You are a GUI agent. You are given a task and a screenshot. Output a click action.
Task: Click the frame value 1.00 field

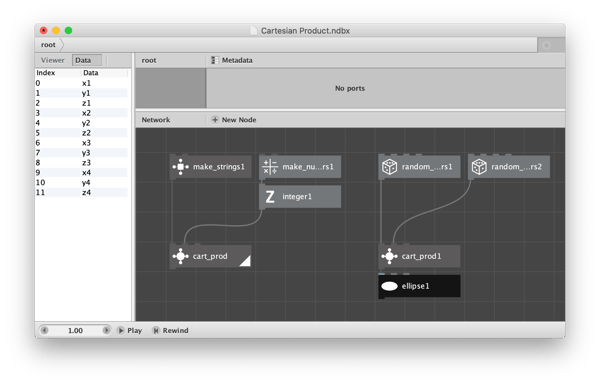tap(75, 330)
